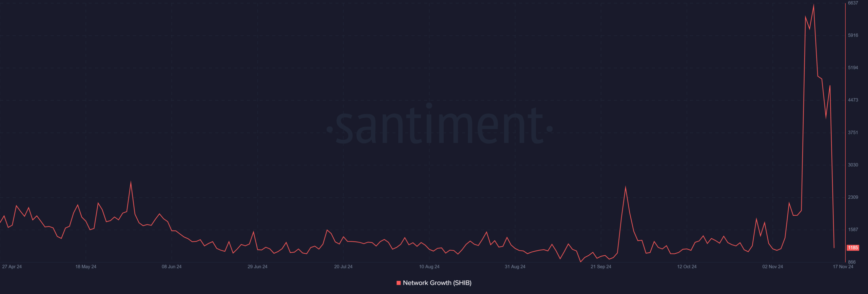Select the 12 Oct 24 date label
868x294 pixels.
pos(687,267)
